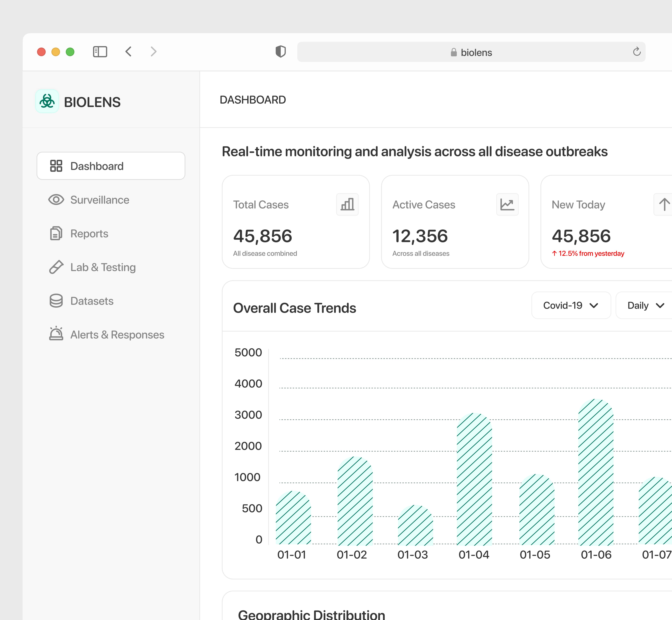Screen dimensions: 672x620
Task: Click the BIOLENS biohazard logo icon
Action: point(47,101)
